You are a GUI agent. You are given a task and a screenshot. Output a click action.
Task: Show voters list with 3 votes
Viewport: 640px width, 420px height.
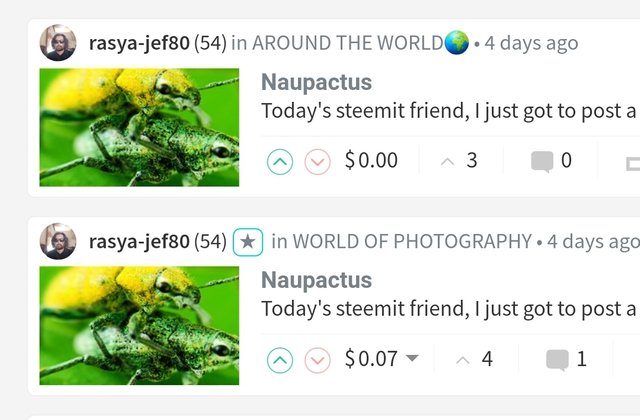pos(459,160)
